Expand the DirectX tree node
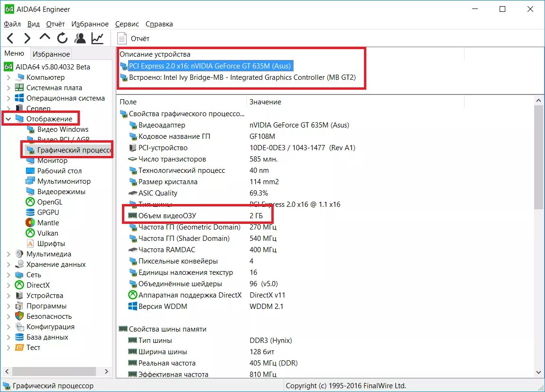This screenshot has height=392, width=545. click(9, 285)
